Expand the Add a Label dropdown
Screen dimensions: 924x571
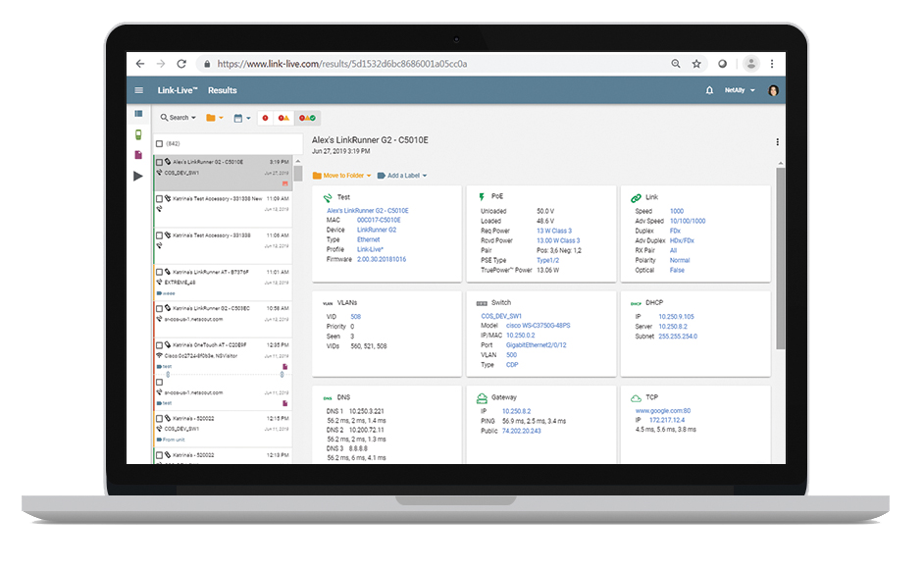click(402, 176)
